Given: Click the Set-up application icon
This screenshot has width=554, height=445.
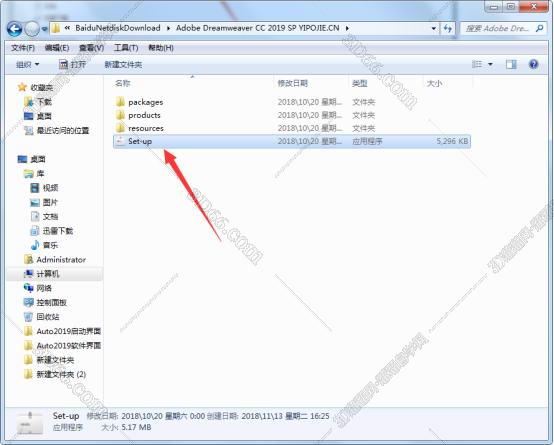Looking at the screenshot, I should pyautogui.click(x=120, y=141).
